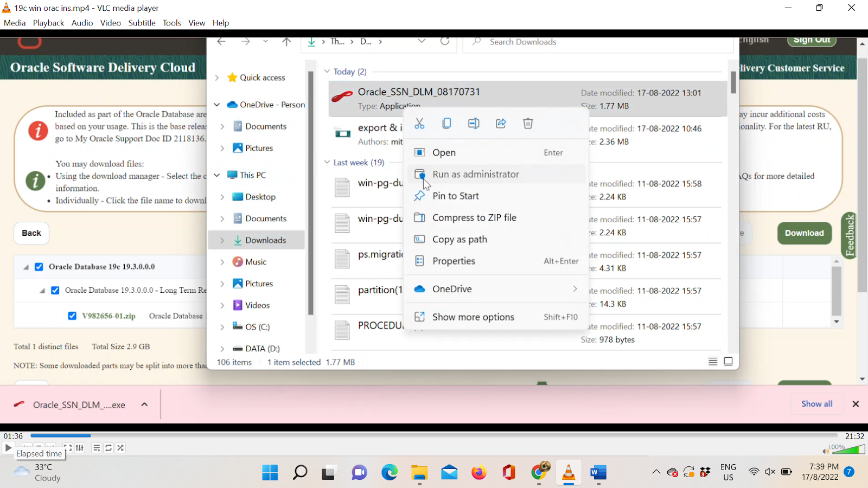Choose Copy as path
Image resolution: width=868 pixels, height=488 pixels.
point(496,240)
